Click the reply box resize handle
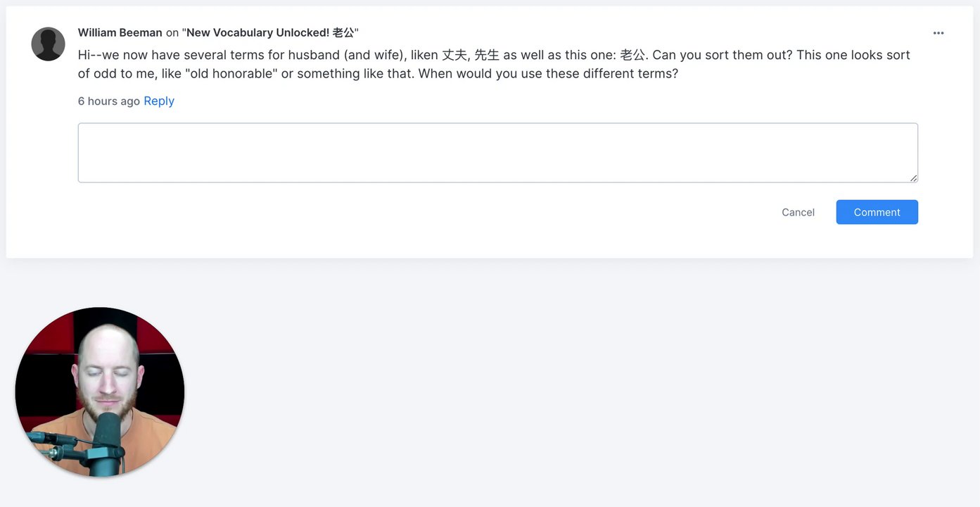Viewport: 980px width, 507px height. point(913,178)
